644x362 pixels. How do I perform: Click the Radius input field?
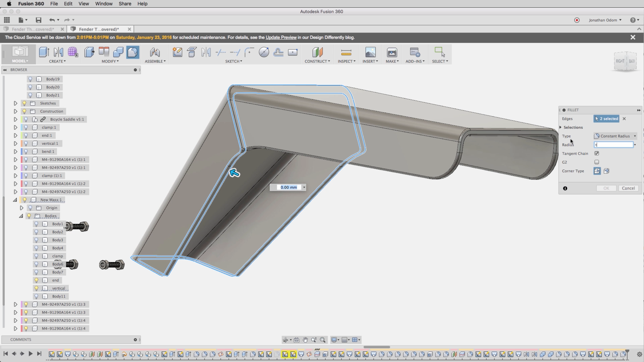[x=613, y=145]
